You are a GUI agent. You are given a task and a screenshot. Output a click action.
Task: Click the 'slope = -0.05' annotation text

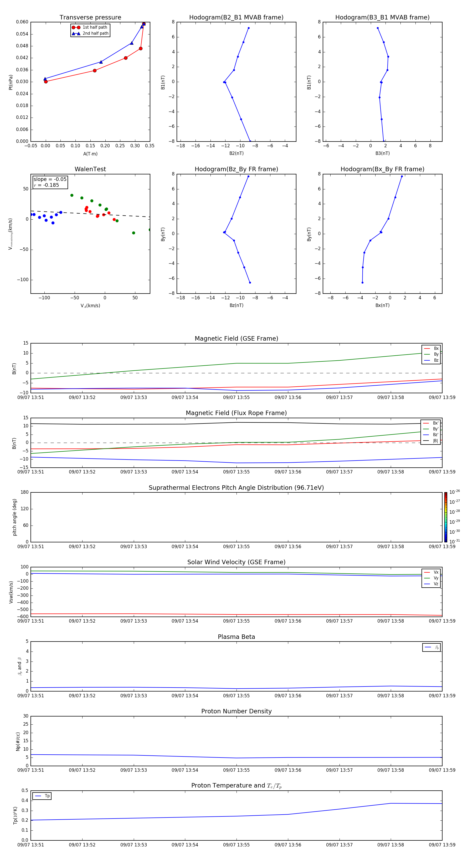pyautogui.click(x=50, y=179)
